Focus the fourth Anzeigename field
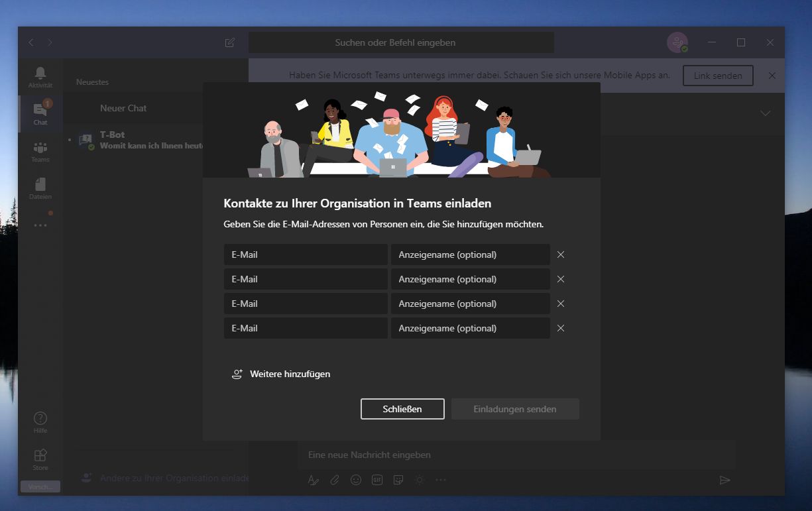Screen dimensions: 812x511 [471, 328]
